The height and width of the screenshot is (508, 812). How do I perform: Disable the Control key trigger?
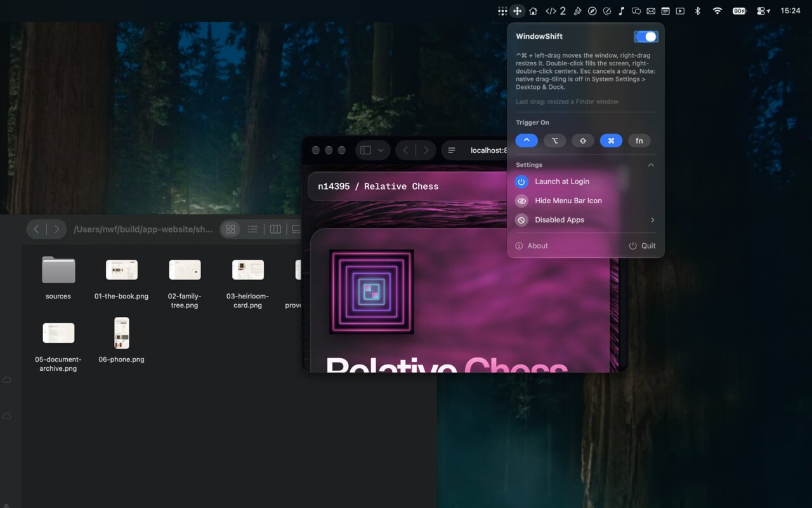point(527,141)
